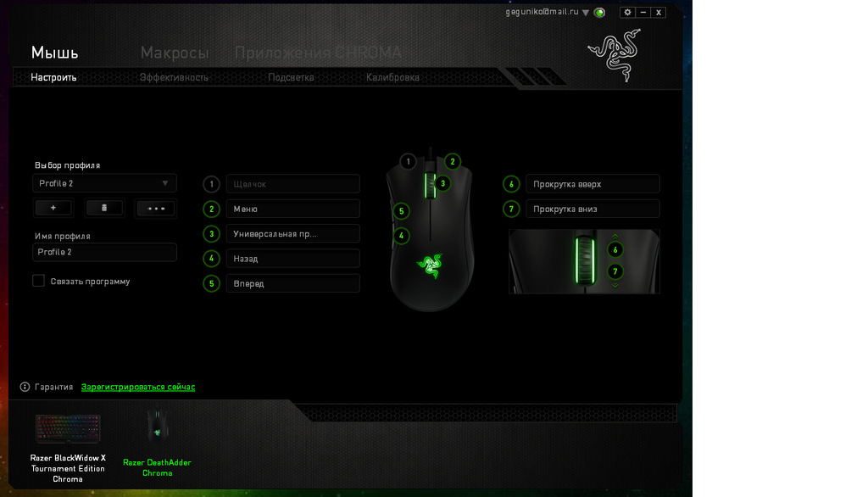Open Зарегистрироваться сейчас link
This screenshot has width=868, height=497.
point(138,387)
